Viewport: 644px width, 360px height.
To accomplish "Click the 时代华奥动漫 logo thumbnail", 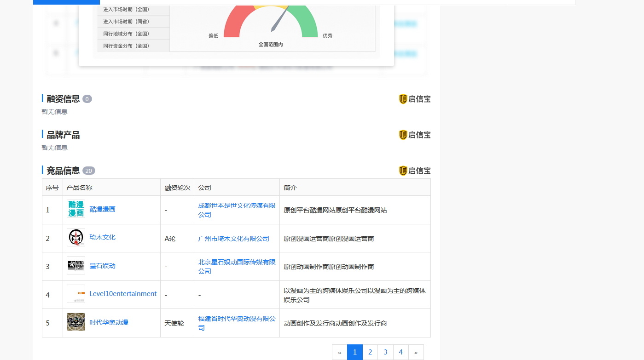I will pos(75,322).
